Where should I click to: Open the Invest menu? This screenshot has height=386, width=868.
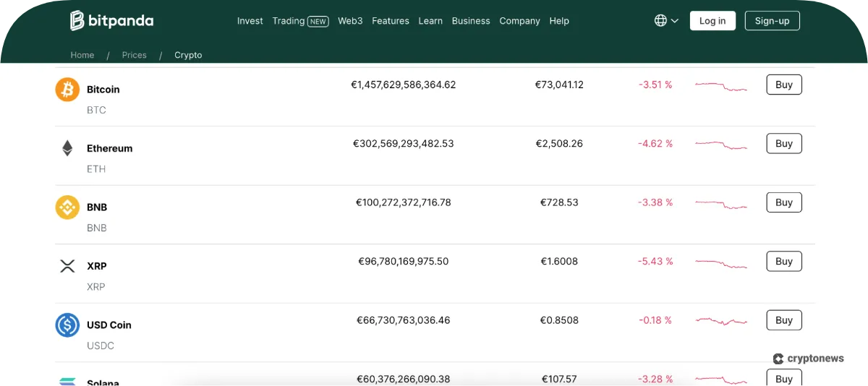click(250, 21)
